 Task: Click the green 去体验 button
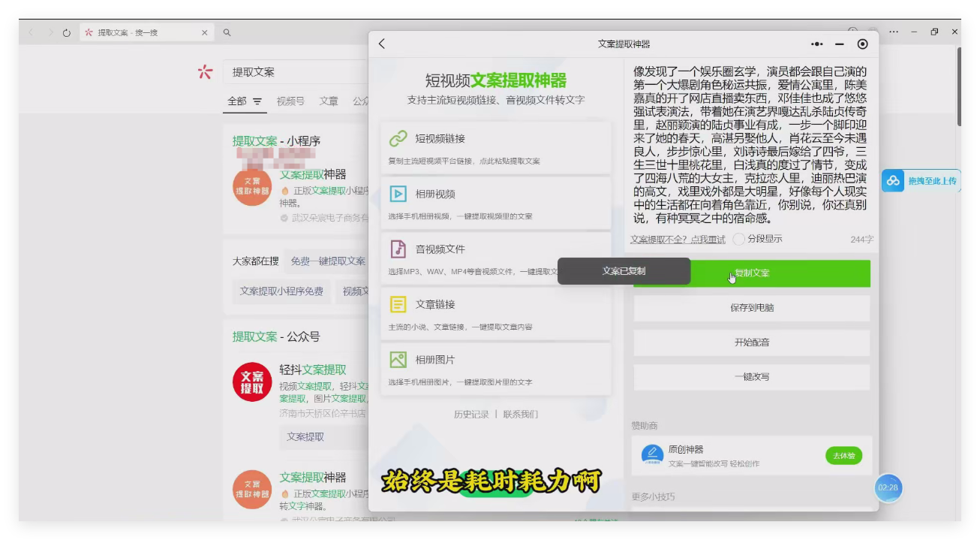pyautogui.click(x=843, y=455)
